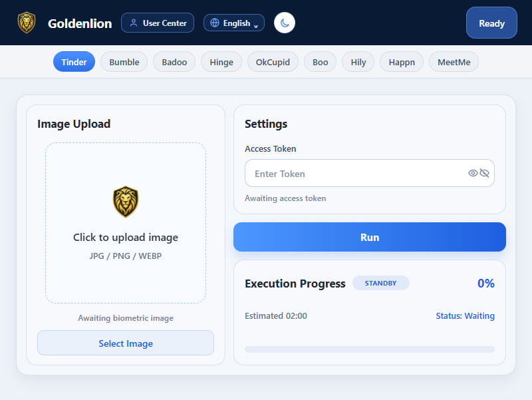Click the 0% progress value

tap(486, 283)
